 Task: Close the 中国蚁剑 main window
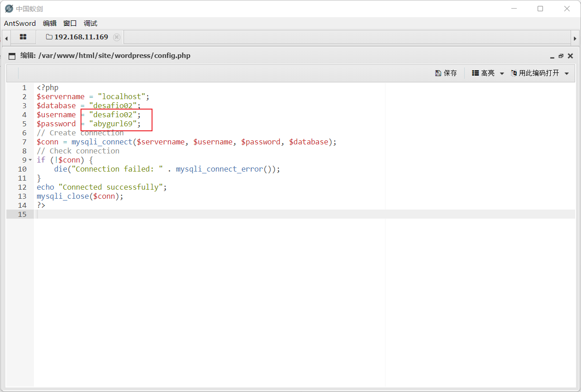pos(567,9)
